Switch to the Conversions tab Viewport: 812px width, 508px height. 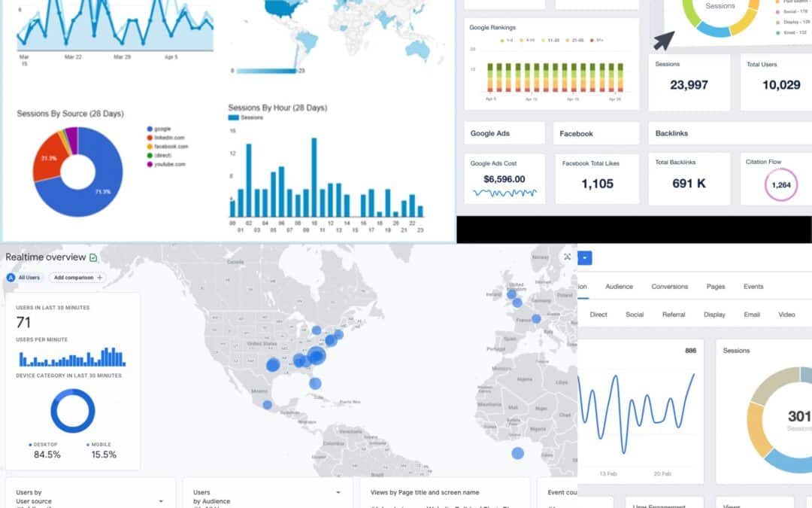click(670, 287)
